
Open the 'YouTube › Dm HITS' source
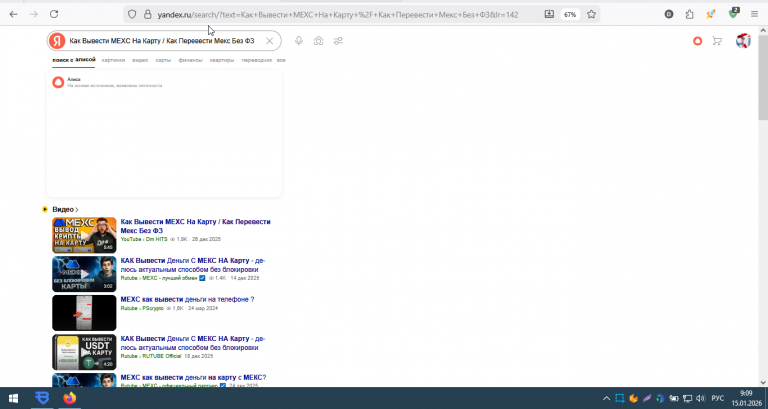point(144,239)
